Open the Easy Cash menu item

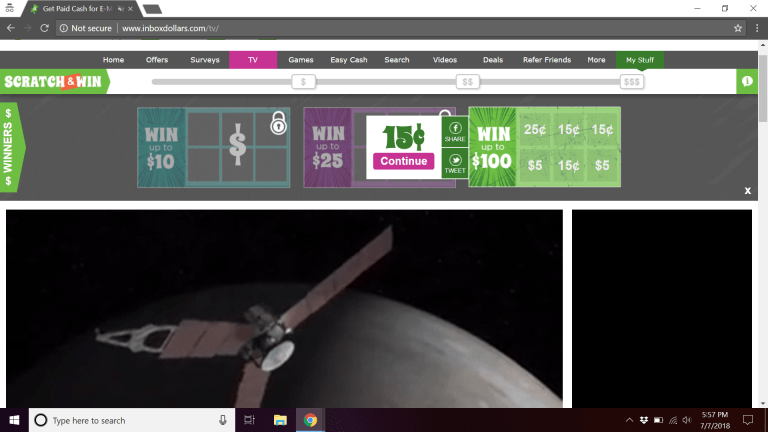349,60
